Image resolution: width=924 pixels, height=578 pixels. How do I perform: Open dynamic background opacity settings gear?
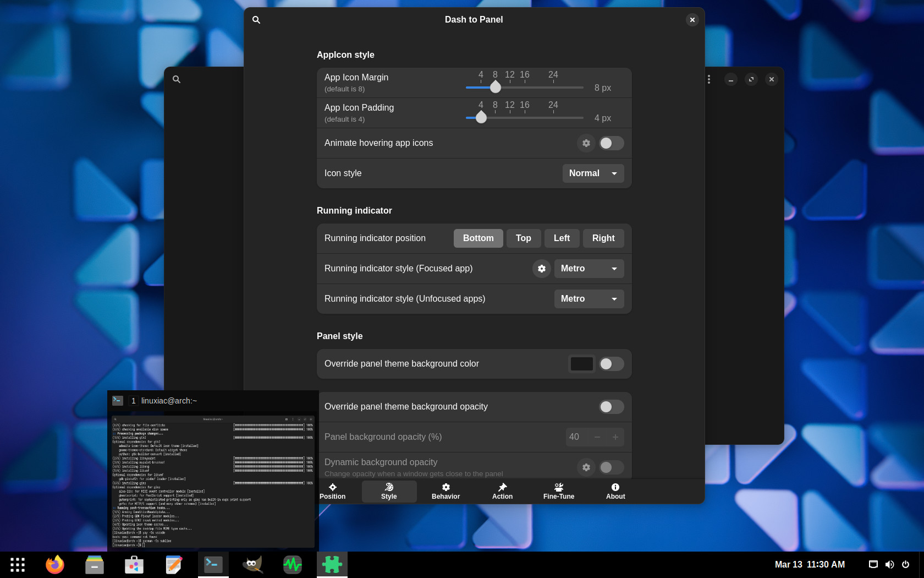(586, 467)
